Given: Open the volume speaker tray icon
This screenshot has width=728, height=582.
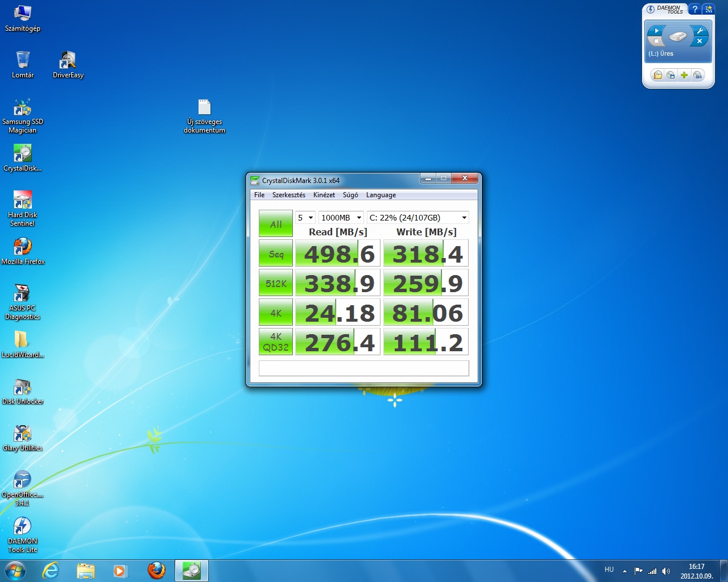Looking at the screenshot, I should tap(666, 571).
